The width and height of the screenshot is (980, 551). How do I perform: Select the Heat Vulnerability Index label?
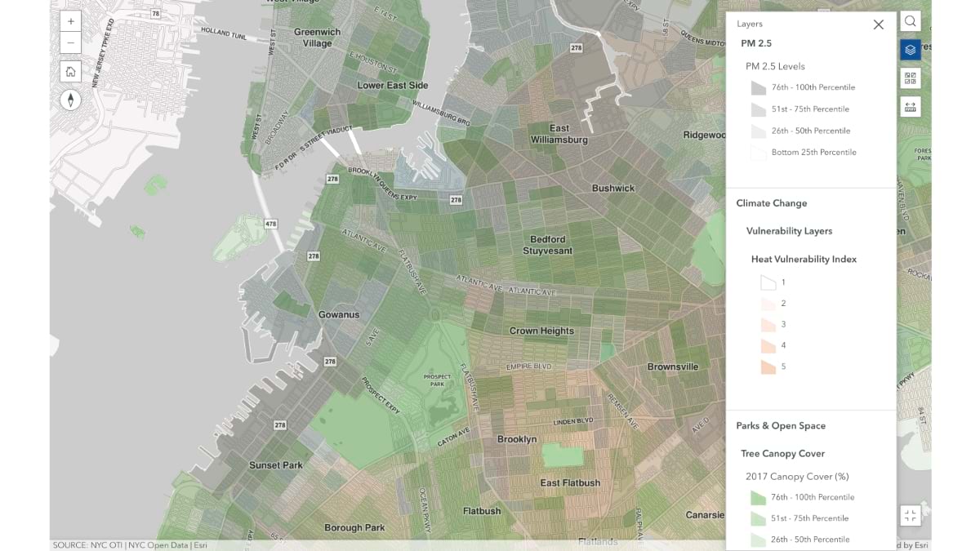click(804, 259)
